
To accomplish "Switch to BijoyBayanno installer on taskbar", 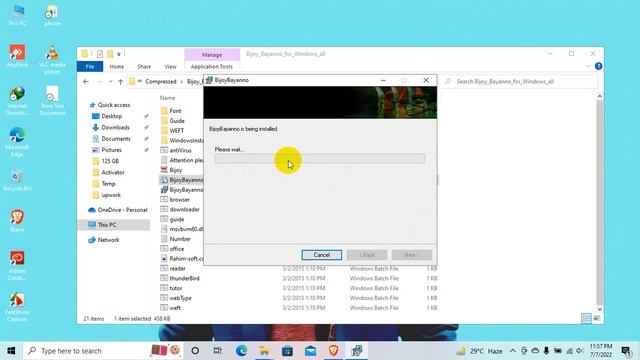I will click(357, 351).
